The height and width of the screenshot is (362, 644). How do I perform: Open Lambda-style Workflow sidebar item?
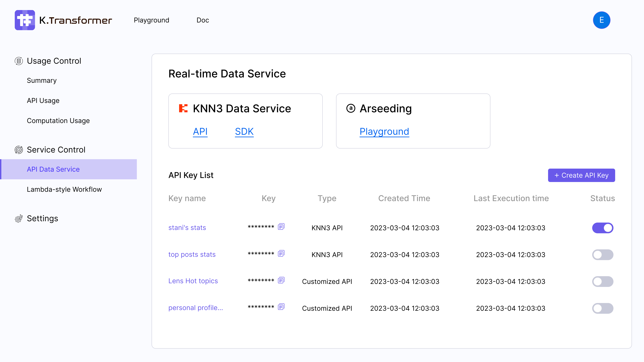[64, 189]
